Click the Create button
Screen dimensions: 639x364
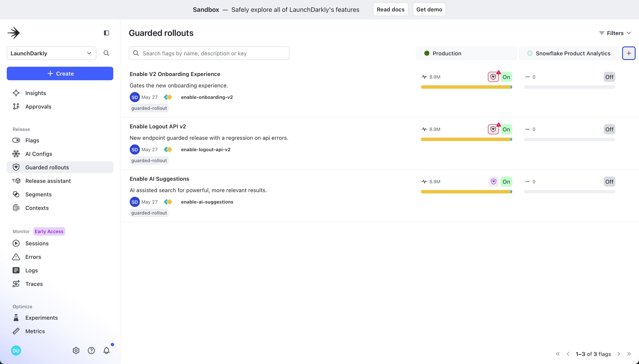(x=60, y=73)
